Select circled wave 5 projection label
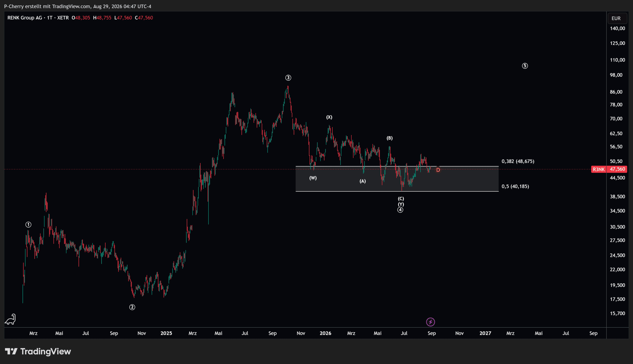Viewport: 633px width, 364px height. coord(525,66)
